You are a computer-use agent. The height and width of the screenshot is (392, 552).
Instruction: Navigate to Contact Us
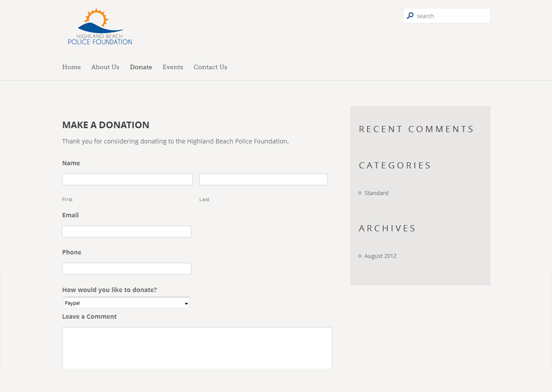pyautogui.click(x=210, y=67)
